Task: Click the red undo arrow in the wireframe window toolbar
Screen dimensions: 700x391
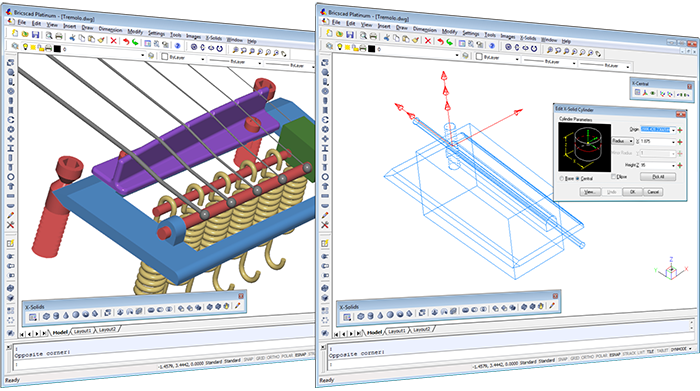Action: coord(440,42)
